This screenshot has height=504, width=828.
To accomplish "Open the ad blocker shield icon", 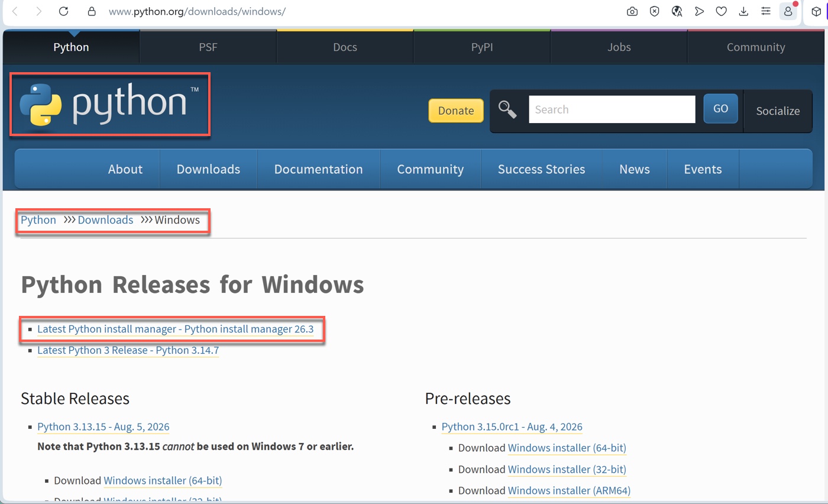I will pos(654,11).
